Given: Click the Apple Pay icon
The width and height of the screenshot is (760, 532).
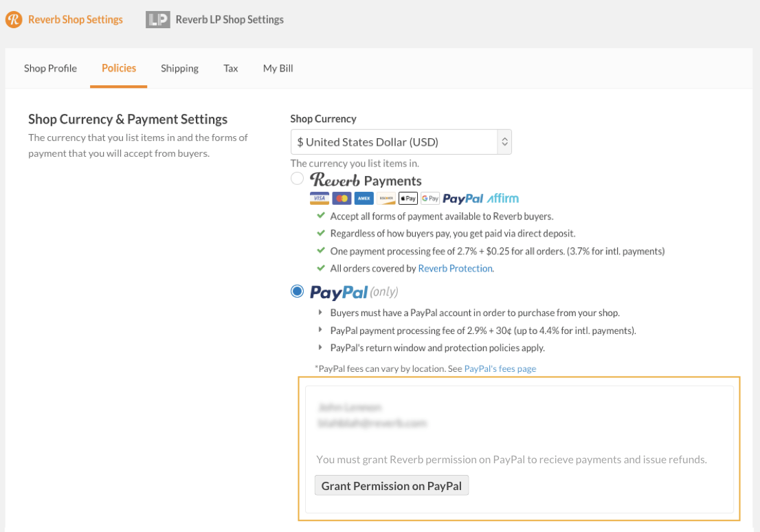Looking at the screenshot, I should pyautogui.click(x=408, y=199).
